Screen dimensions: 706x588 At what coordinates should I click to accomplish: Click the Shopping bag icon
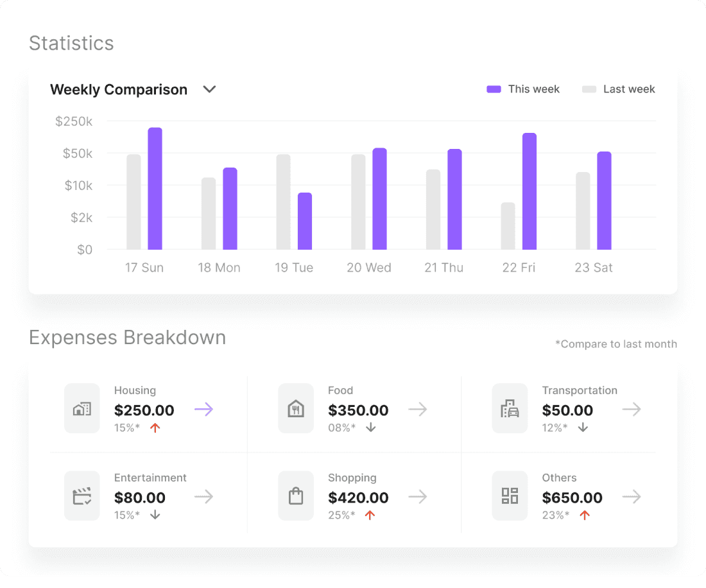[x=296, y=496]
